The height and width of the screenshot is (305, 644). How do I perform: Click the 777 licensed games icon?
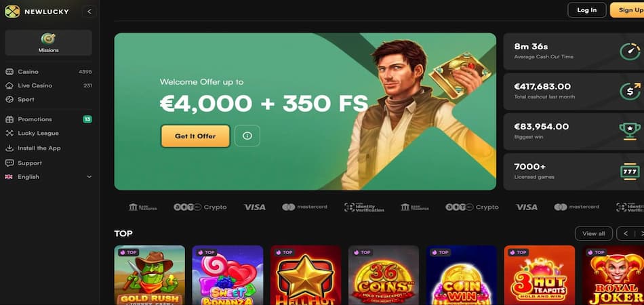tap(630, 171)
